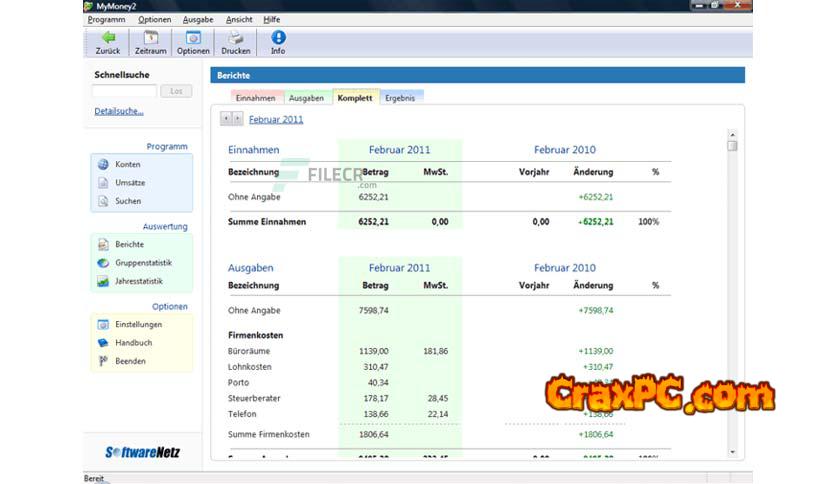Viewport: 836px width, 484px height.
Task: Go to previous month with left arrow
Action: (x=226, y=119)
